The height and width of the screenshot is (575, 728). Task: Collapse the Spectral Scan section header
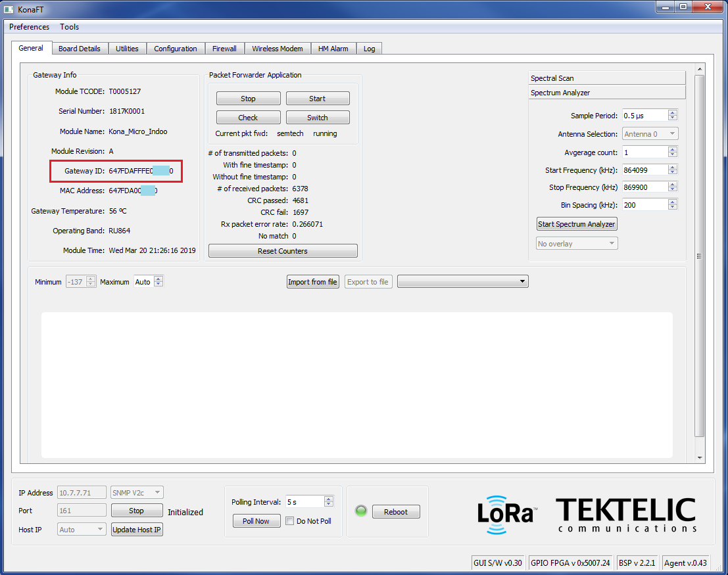pyautogui.click(x=606, y=78)
